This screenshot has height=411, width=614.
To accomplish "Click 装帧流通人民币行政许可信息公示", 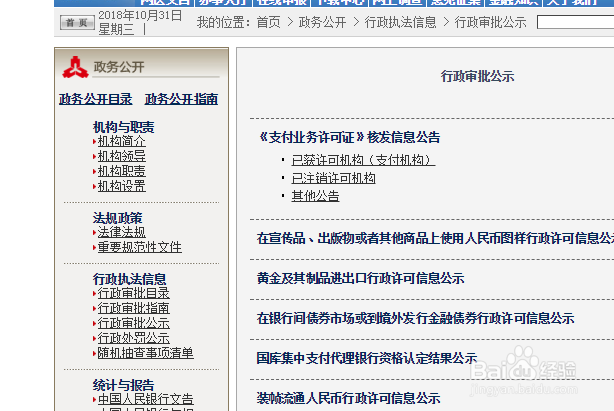I will pyautogui.click(x=348, y=398).
